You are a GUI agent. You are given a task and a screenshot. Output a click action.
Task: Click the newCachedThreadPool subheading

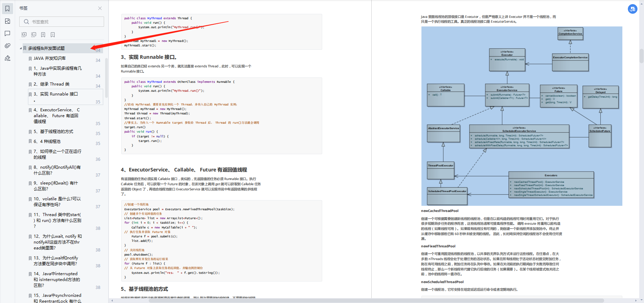(x=440, y=211)
